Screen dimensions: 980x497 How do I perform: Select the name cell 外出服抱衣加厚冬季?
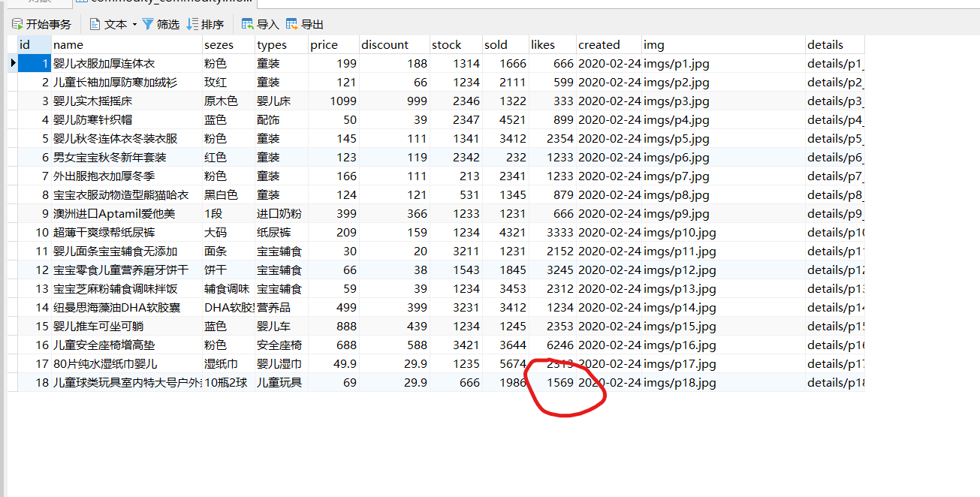coord(126,176)
